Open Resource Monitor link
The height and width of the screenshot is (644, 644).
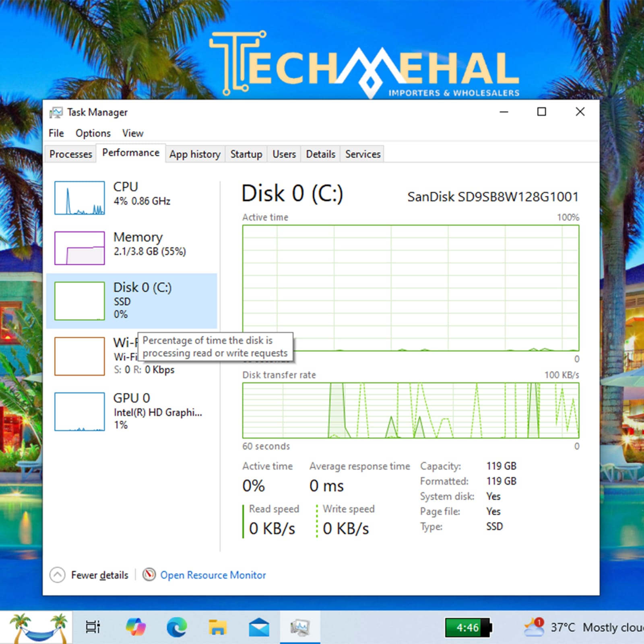point(213,575)
